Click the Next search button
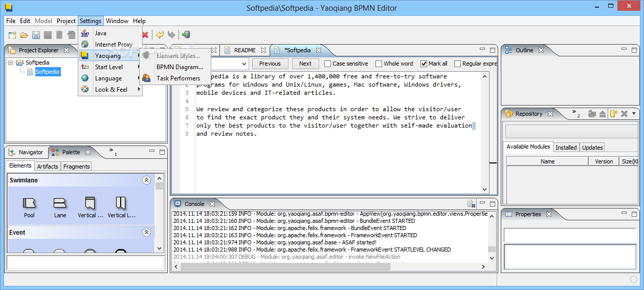The height and width of the screenshot is (290, 644). click(305, 64)
